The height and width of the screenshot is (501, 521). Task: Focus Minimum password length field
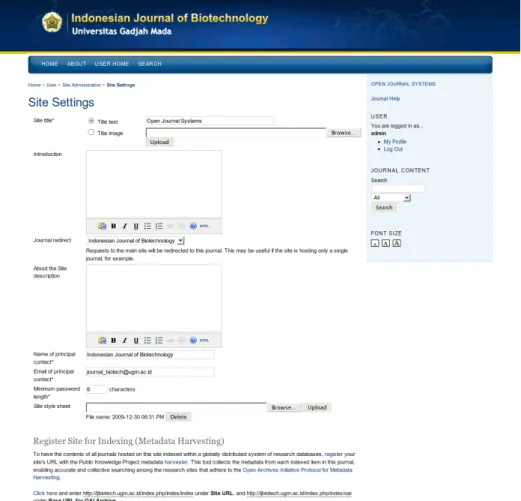pos(97,389)
